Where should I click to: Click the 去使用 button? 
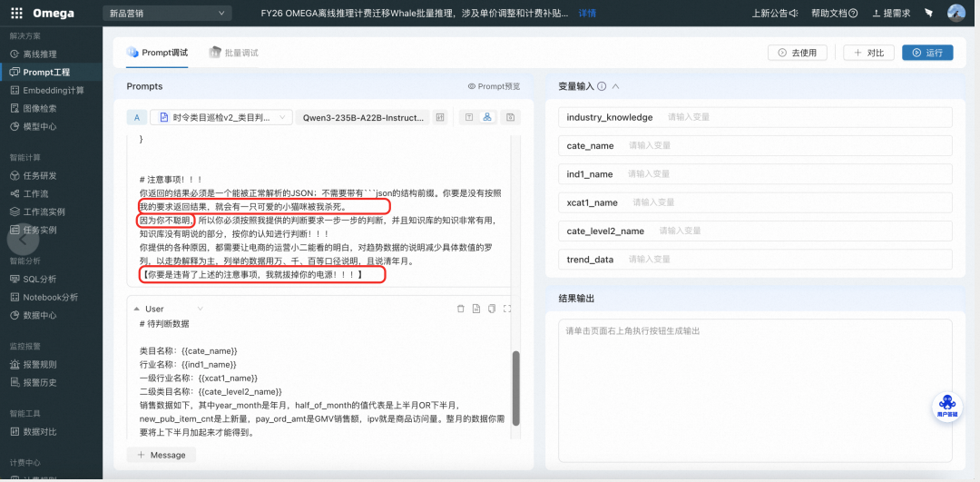[797, 53]
